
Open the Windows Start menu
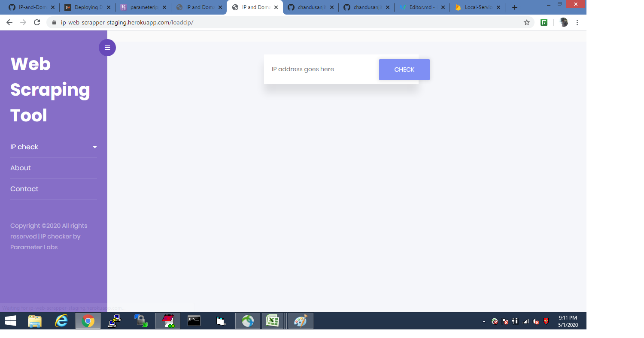[x=10, y=321]
